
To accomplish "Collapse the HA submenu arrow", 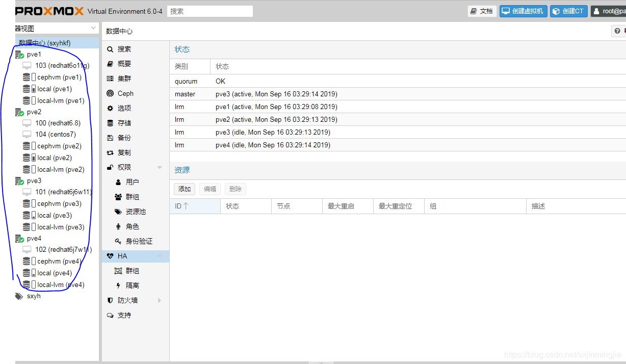I will click(160, 256).
